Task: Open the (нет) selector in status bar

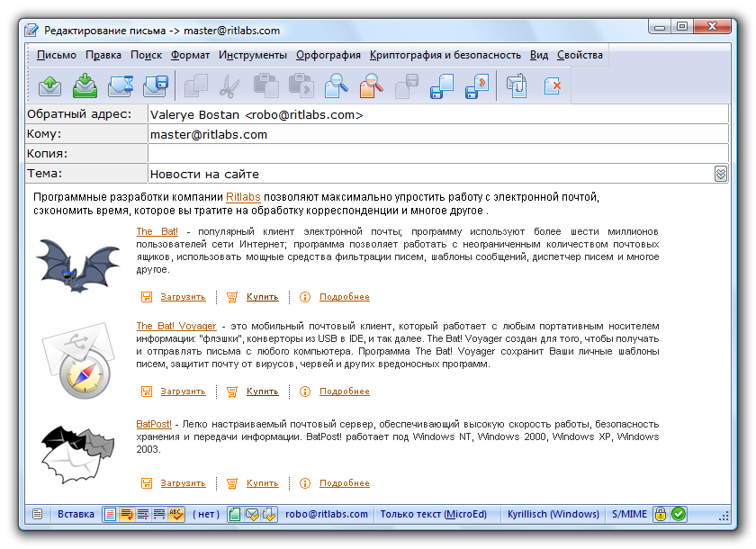Action: [x=206, y=514]
